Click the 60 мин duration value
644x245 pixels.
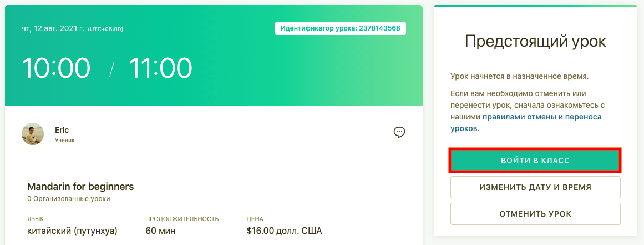(161, 231)
